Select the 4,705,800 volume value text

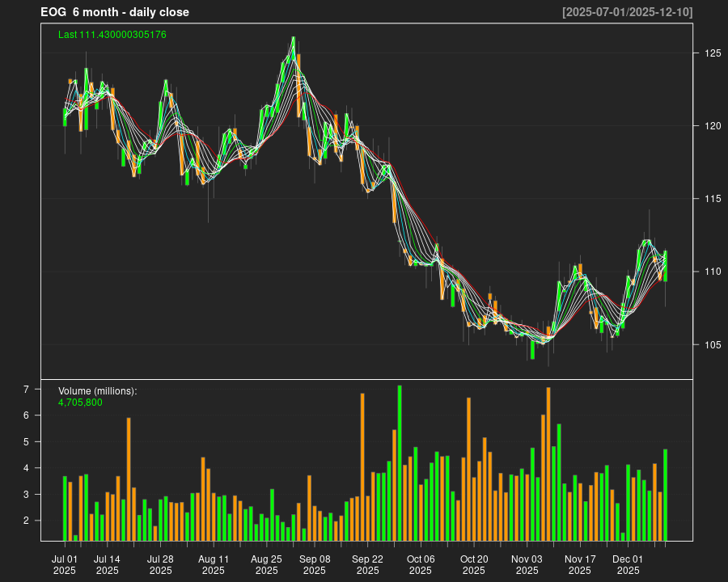point(80,403)
